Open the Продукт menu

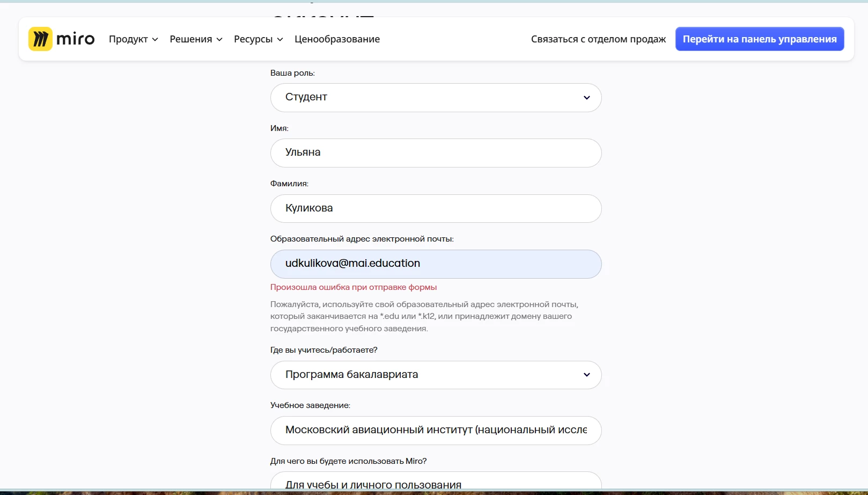click(x=133, y=39)
